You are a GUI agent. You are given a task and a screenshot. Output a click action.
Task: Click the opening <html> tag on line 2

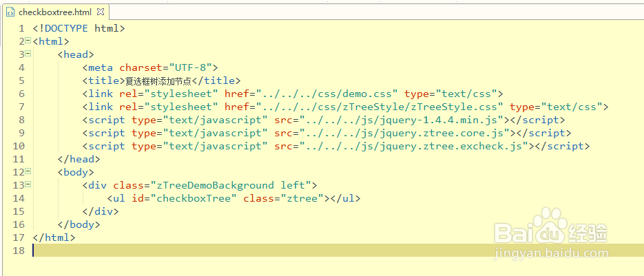click(x=52, y=41)
